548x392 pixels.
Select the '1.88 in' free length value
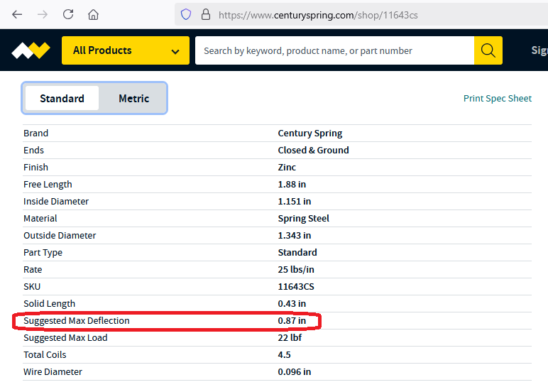coord(292,185)
